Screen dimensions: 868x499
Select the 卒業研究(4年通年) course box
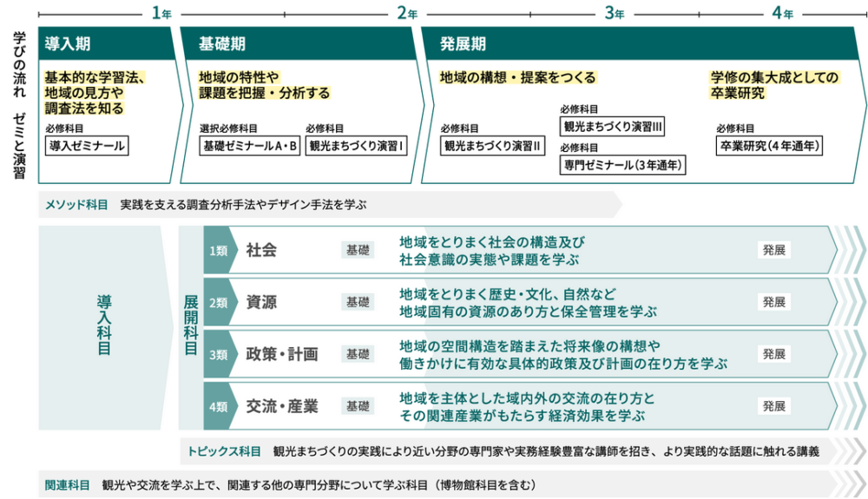click(769, 146)
